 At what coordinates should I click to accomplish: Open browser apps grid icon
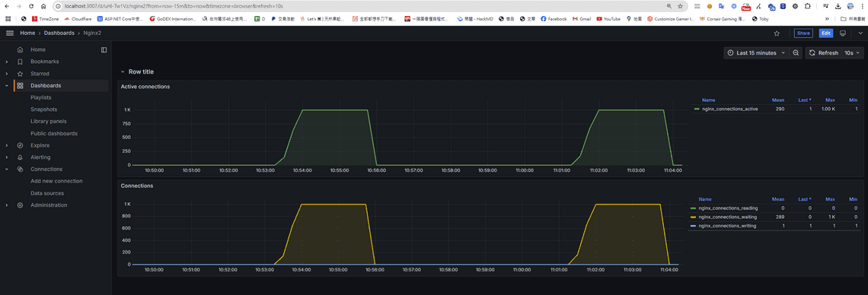(x=8, y=18)
